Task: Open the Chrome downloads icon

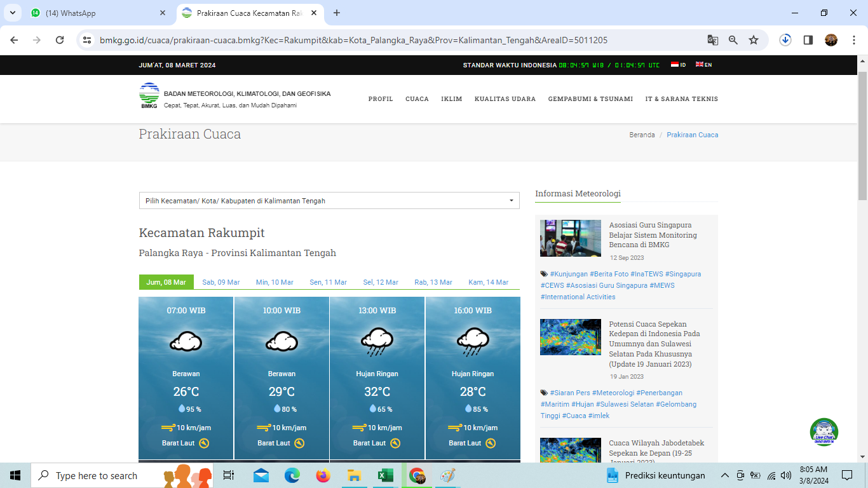Action: pyautogui.click(x=785, y=40)
